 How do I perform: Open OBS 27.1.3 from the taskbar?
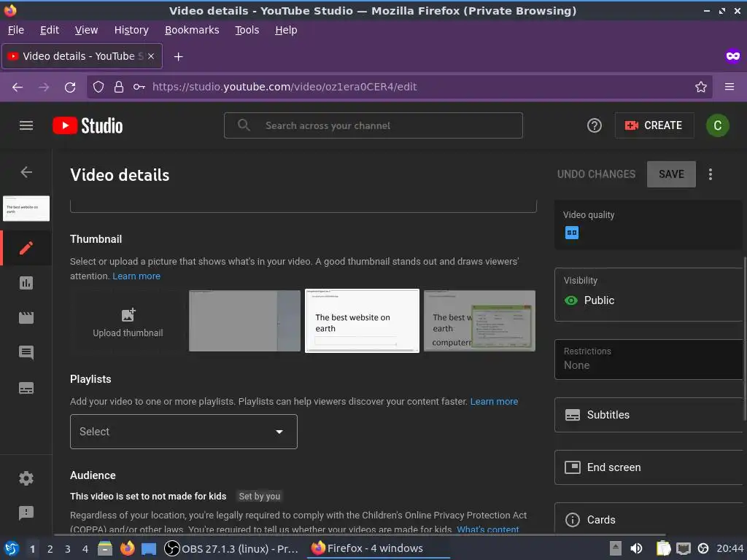point(231,548)
